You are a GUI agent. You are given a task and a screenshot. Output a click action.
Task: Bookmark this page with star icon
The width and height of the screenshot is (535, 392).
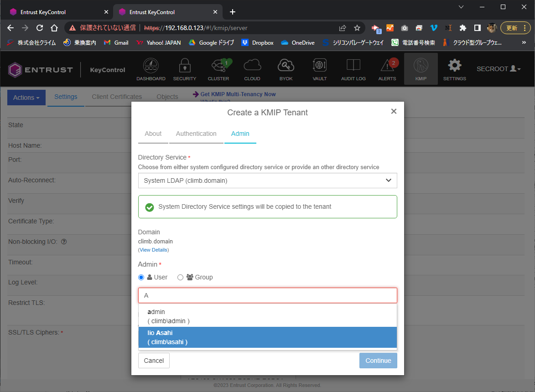pyautogui.click(x=357, y=28)
